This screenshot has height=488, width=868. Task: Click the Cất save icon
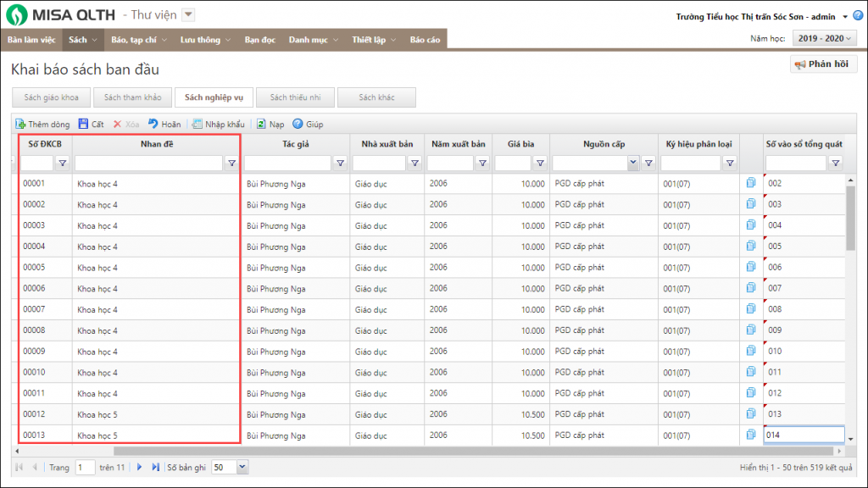tap(83, 124)
